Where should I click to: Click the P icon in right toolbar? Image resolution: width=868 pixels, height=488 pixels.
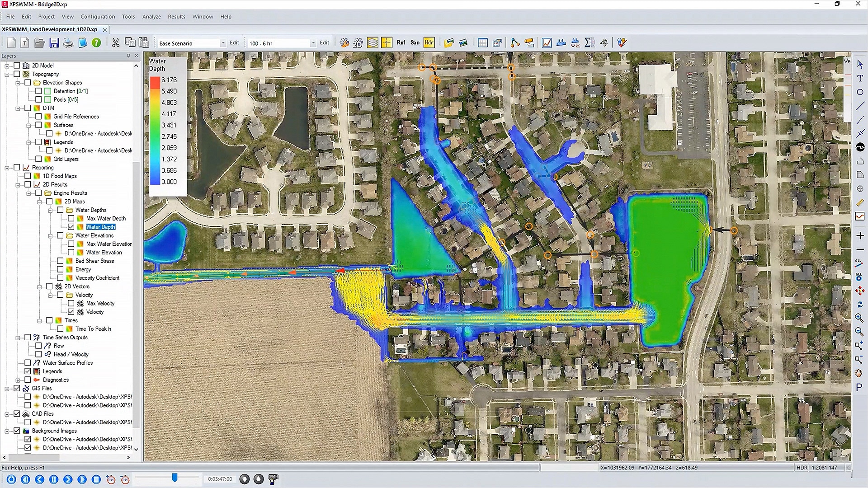click(x=859, y=387)
